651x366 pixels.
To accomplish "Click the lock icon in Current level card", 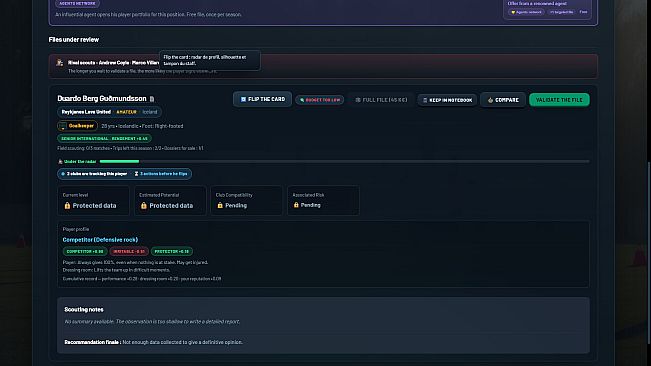I will (x=67, y=205).
